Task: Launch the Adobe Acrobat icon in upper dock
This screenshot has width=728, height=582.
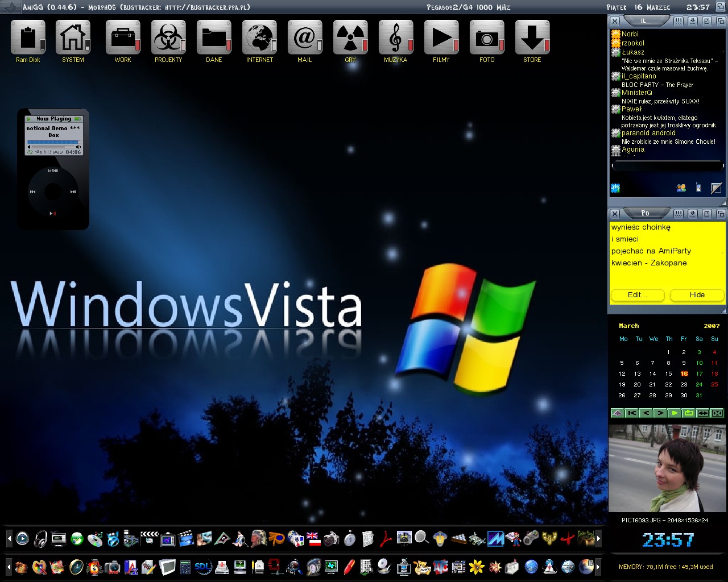Action: 386,538
